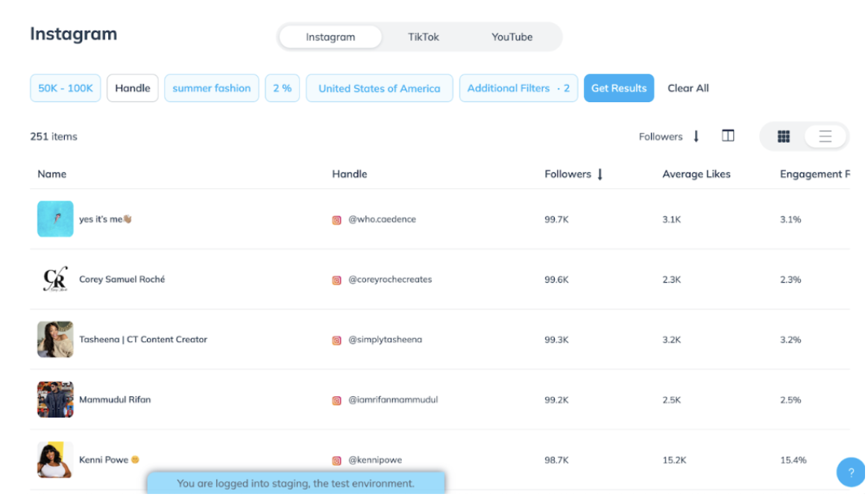The image size is (868, 497).
Task: Switch to the TikTok tab
Action: tap(424, 37)
